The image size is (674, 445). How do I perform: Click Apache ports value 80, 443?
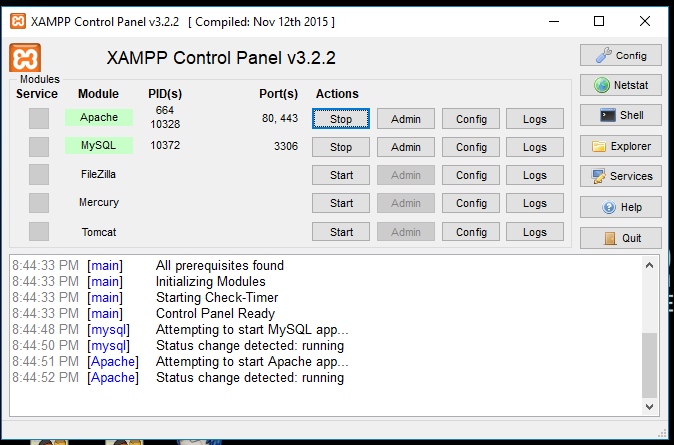tap(280, 118)
